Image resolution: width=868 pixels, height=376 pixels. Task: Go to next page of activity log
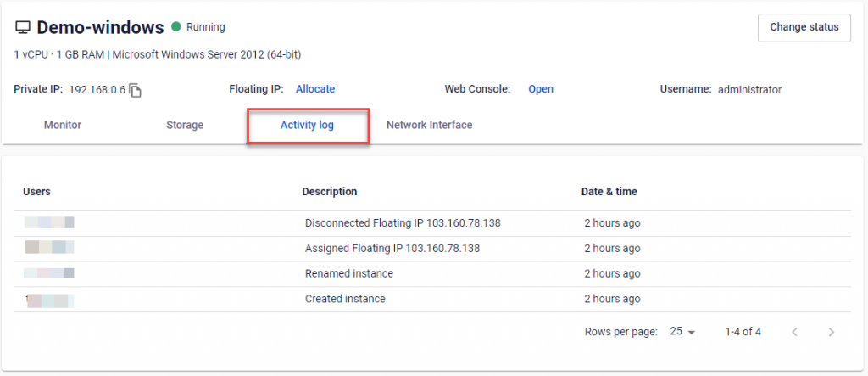coord(832,332)
